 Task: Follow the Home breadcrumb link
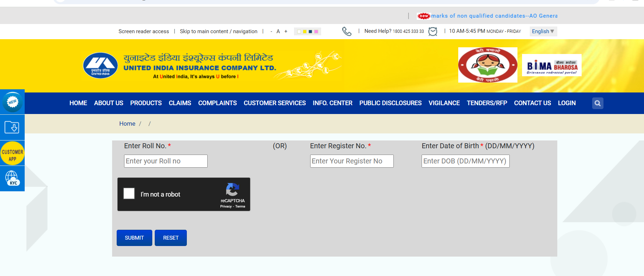point(127,124)
